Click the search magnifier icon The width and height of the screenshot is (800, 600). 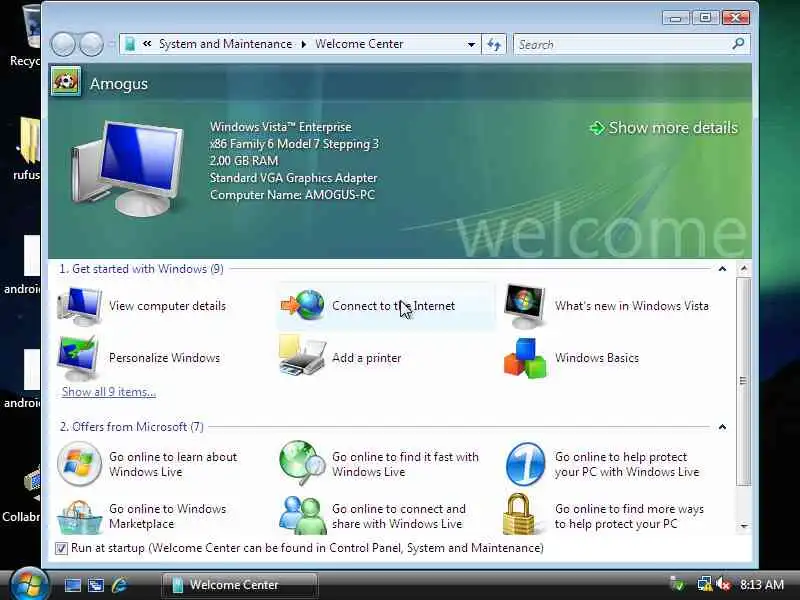pyautogui.click(x=738, y=44)
